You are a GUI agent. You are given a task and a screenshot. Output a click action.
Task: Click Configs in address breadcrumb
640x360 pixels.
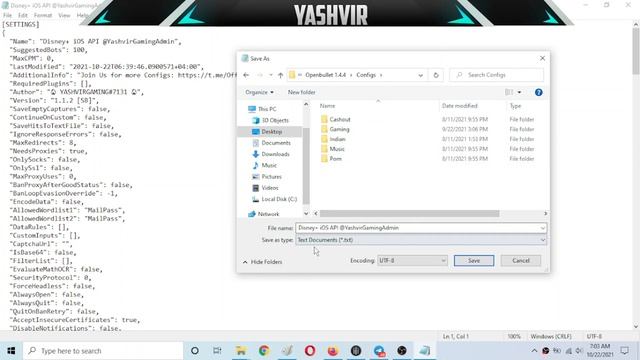click(366, 75)
